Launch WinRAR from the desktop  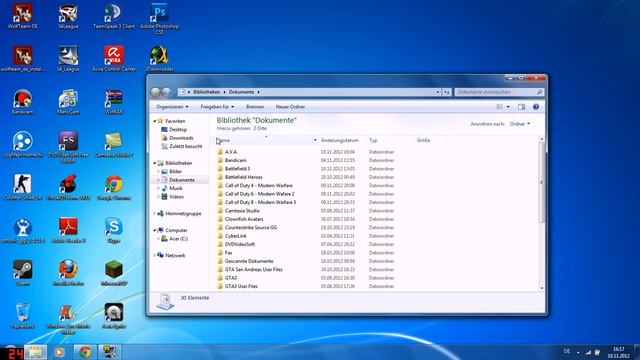click(x=114, y=102)
